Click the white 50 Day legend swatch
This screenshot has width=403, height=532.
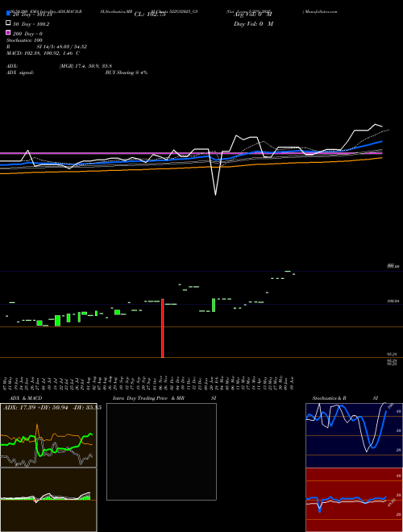click(x=8, y=23)
